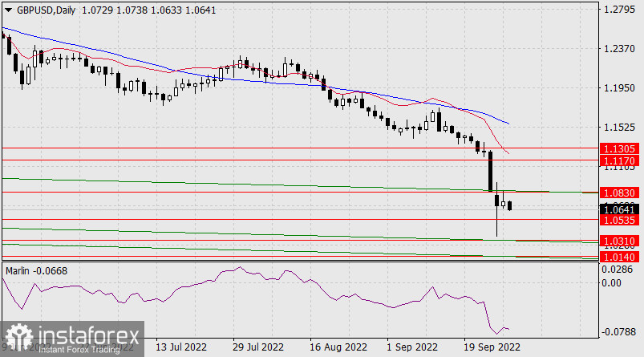Screen dimensions: 644x357
Task: Click the end of the blue moving average line
Action: coord(509,124)
